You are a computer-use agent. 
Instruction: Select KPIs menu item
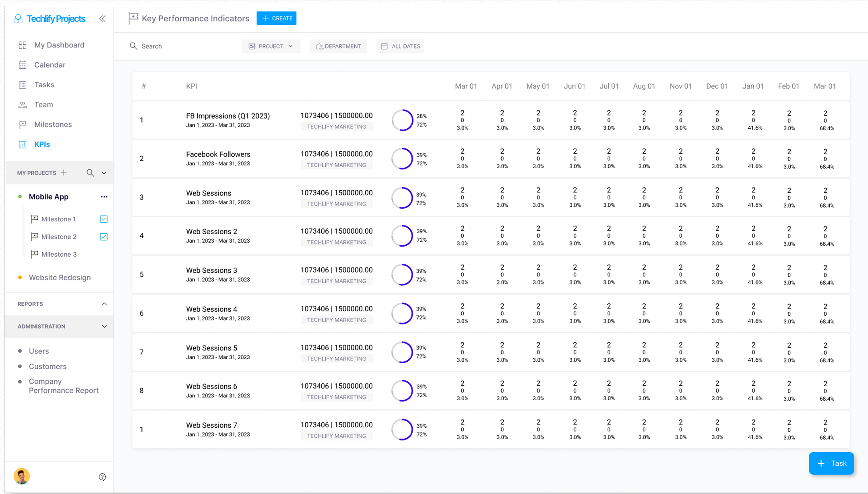coord(42,144)
